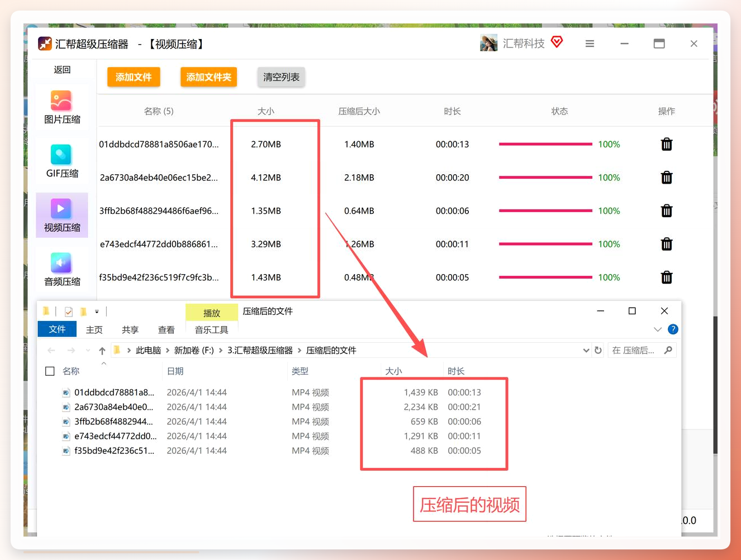The image size is (741, 560).
Task: Switch to the 共享 ribbon tab
Action: [130, 330]
